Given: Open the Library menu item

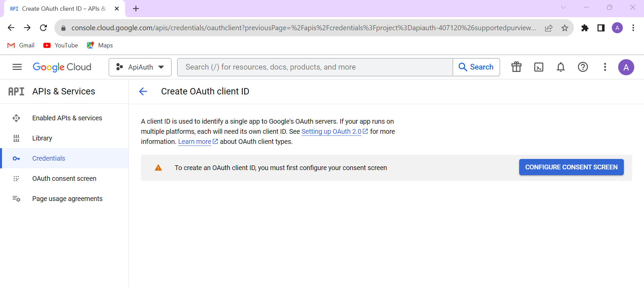Looking at the screenshot, I should [64, 138].
